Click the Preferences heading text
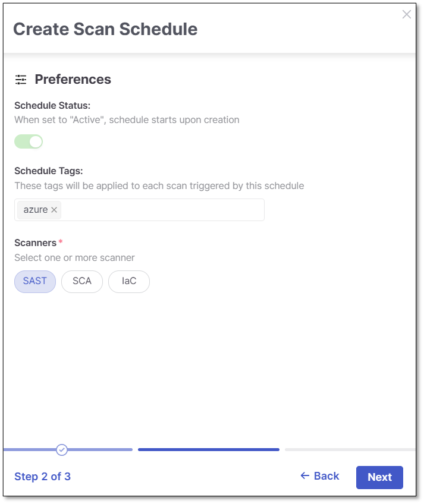 tap(73, 80)
